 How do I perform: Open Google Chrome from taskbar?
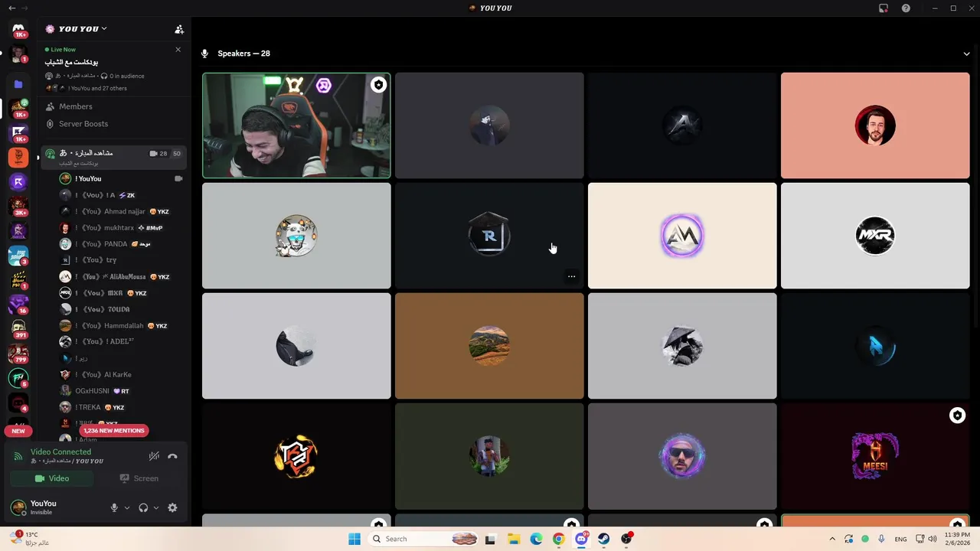[x=559, y=539]
